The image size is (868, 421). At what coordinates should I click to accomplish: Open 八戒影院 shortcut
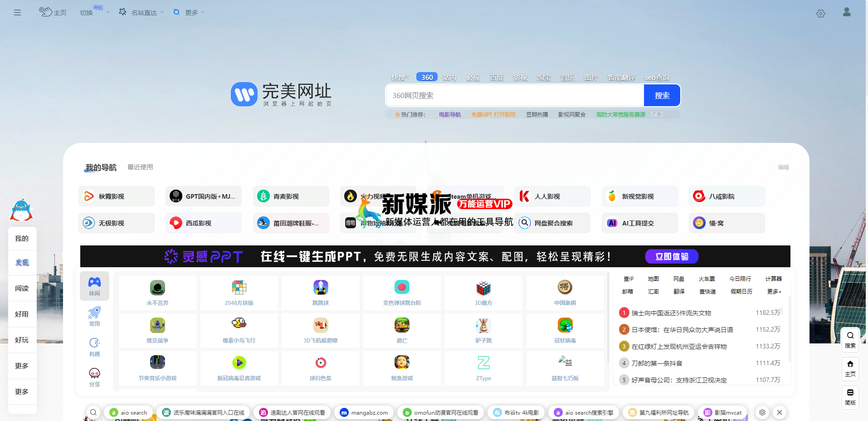pyautogui.click(x=727, y=196)
